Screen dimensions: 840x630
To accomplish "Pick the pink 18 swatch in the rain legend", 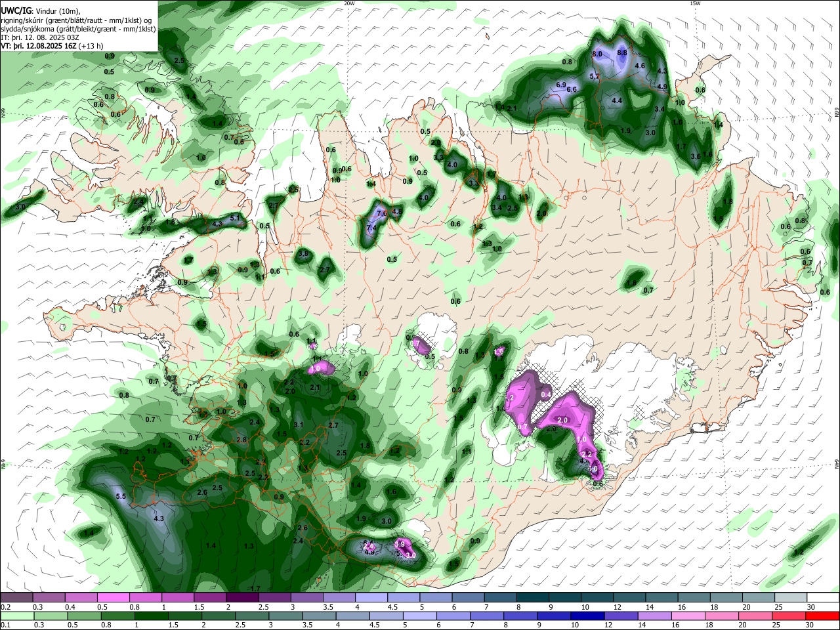I will 721,616.
